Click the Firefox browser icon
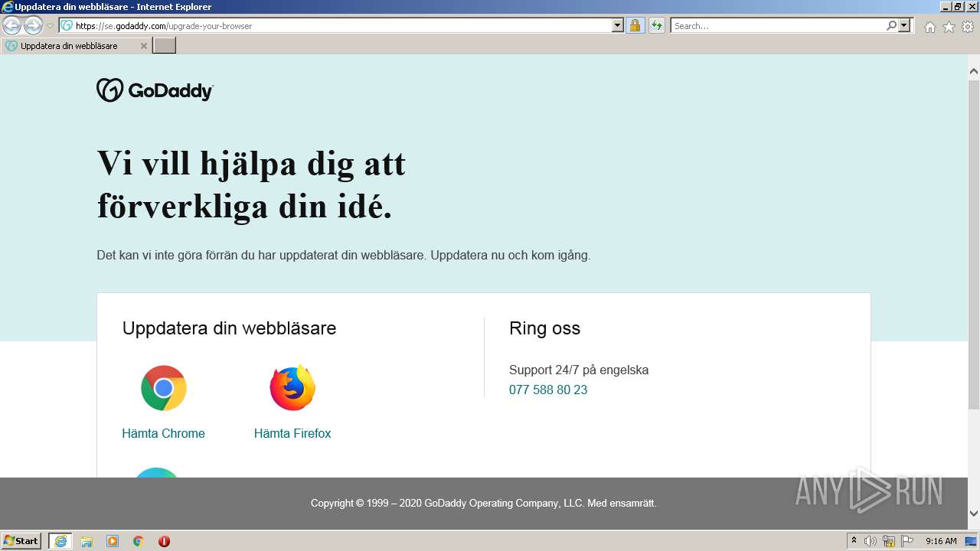 pos(292,388)
